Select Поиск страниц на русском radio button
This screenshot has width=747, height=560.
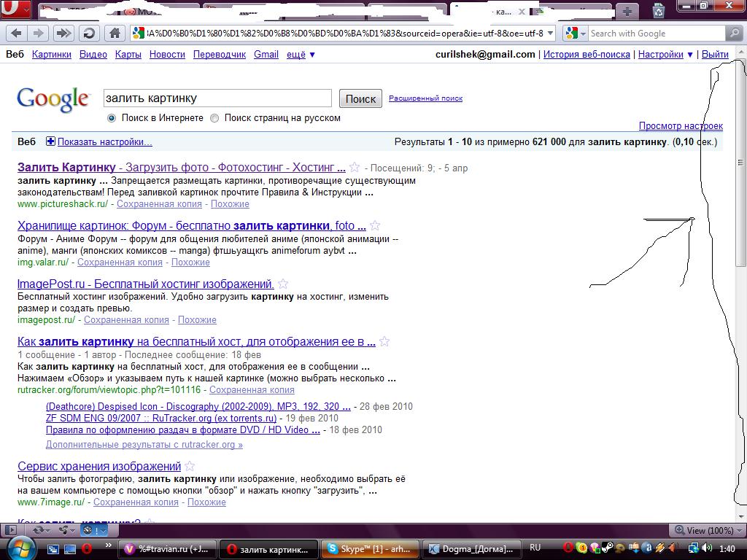tap(214, 118)
